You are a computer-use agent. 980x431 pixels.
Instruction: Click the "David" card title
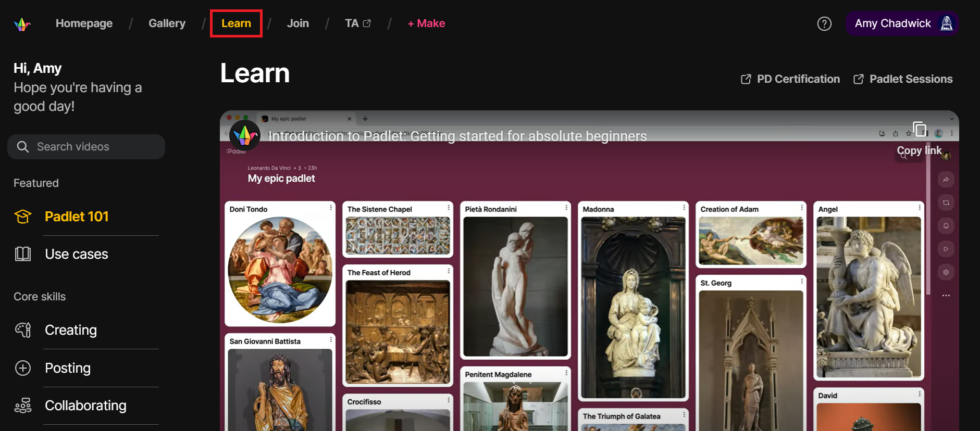click(x=828, y=396)
